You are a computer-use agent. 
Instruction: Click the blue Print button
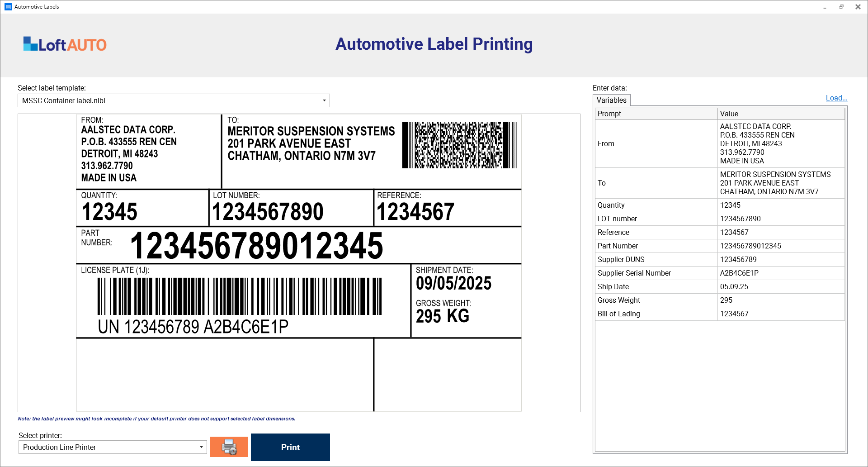pos(290,447)
